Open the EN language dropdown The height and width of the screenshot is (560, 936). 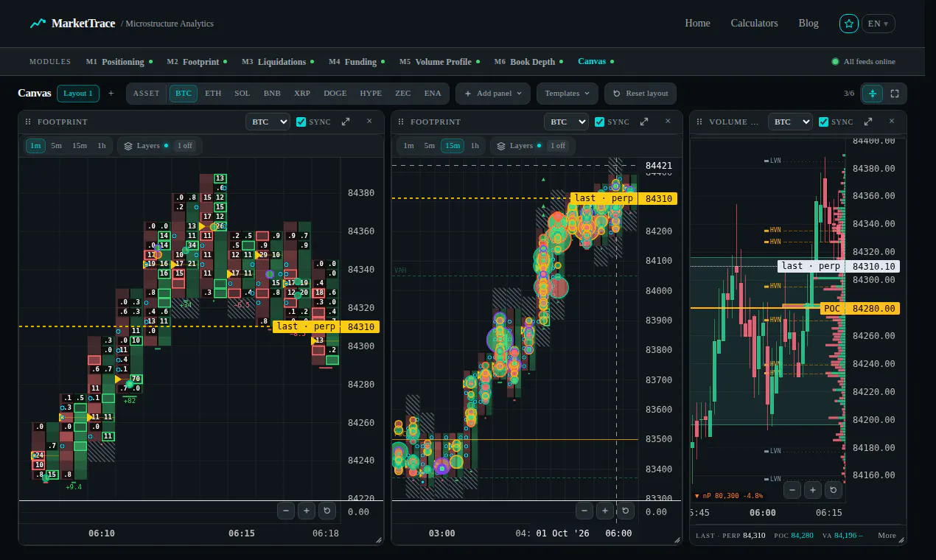878,24
